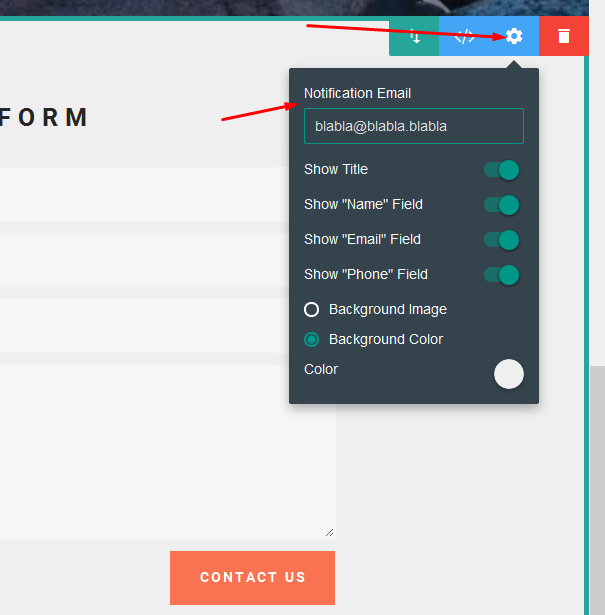Open the block code editor icon
The image size is (605, 615).
tap(464, 36)
